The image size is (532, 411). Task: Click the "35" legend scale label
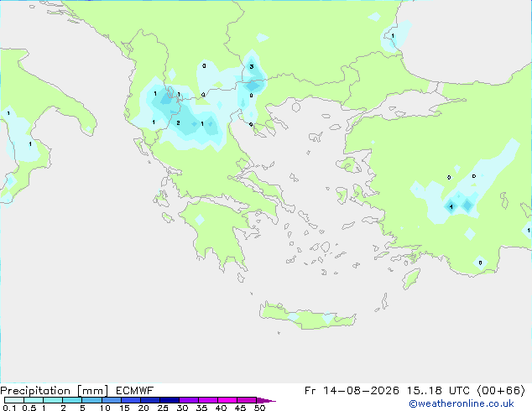coord(201,408)
